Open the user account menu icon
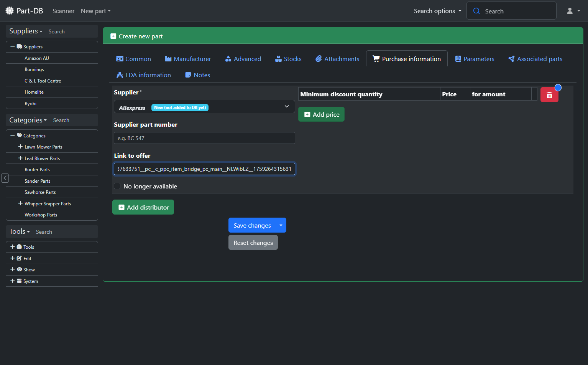This screenshot has width=588, height=365. point(570,11)
